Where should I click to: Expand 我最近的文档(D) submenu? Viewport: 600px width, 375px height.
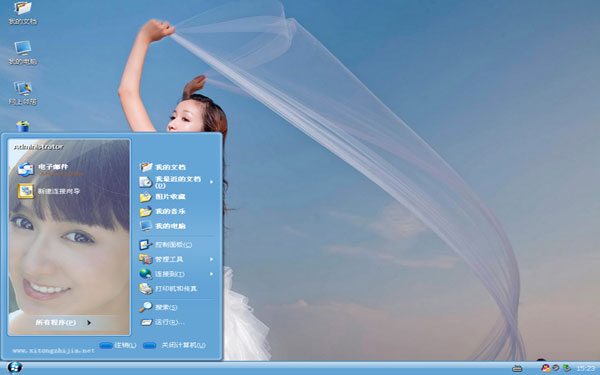[x=176, y=182]
